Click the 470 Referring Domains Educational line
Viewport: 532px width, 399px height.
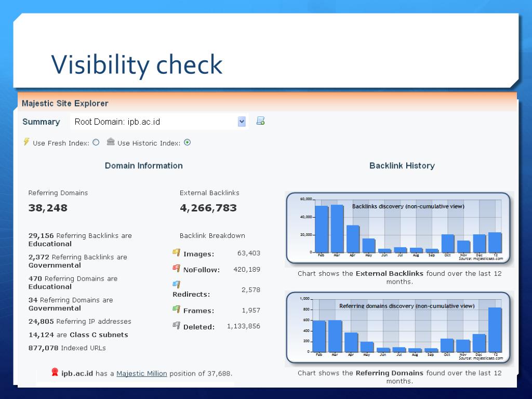(73, 283)
